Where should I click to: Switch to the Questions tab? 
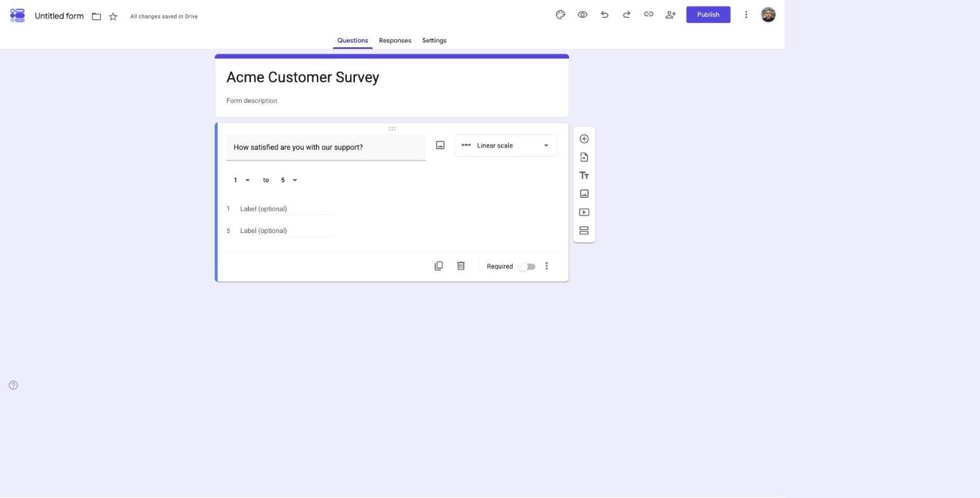click(x=352, y=41)
